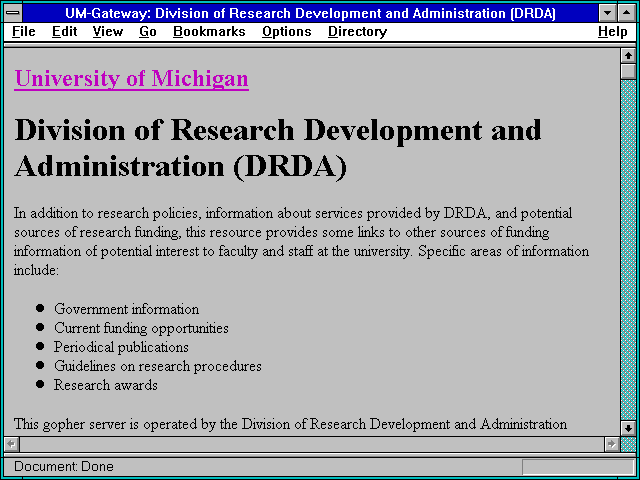This screenshot has width=640, height=480.
Task: Open the Bookmarks menu
Action: [x=209, y=32]
